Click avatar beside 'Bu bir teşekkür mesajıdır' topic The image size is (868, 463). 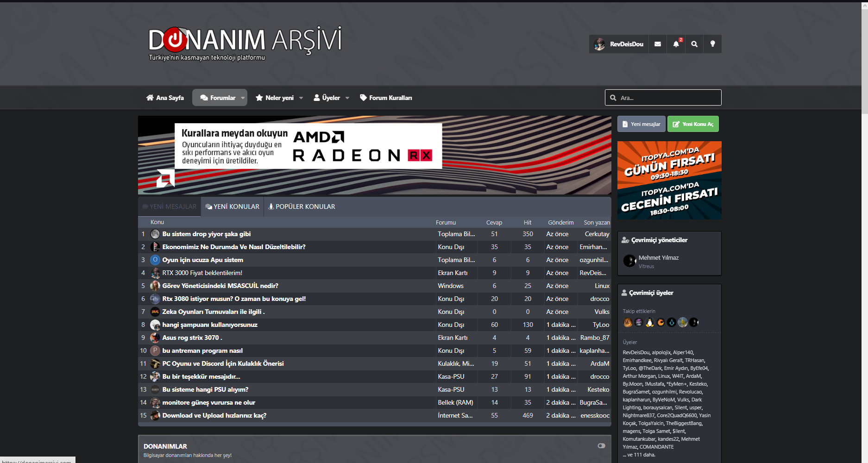point(155,376)
